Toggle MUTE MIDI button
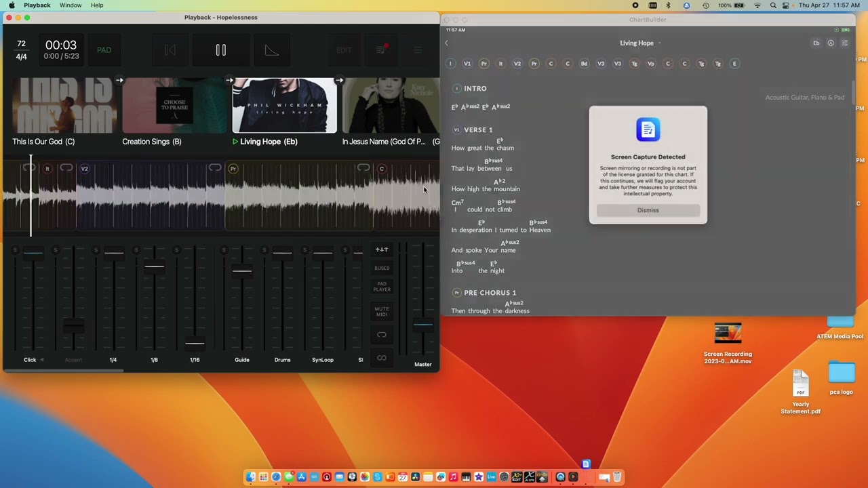The width and height of the screenshot is (868, 488). (382, 312)
